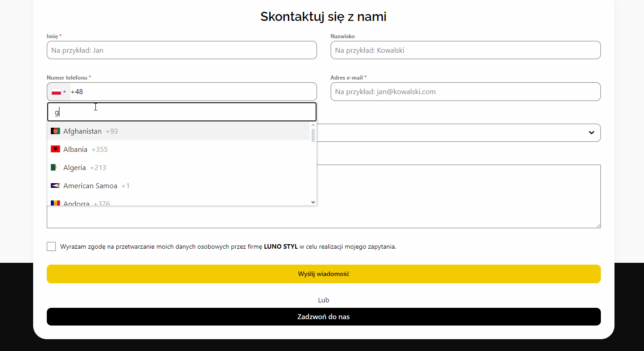Click the American Samoa flag icon
This screenshot has width=644, height=351.
coord(55,186)
